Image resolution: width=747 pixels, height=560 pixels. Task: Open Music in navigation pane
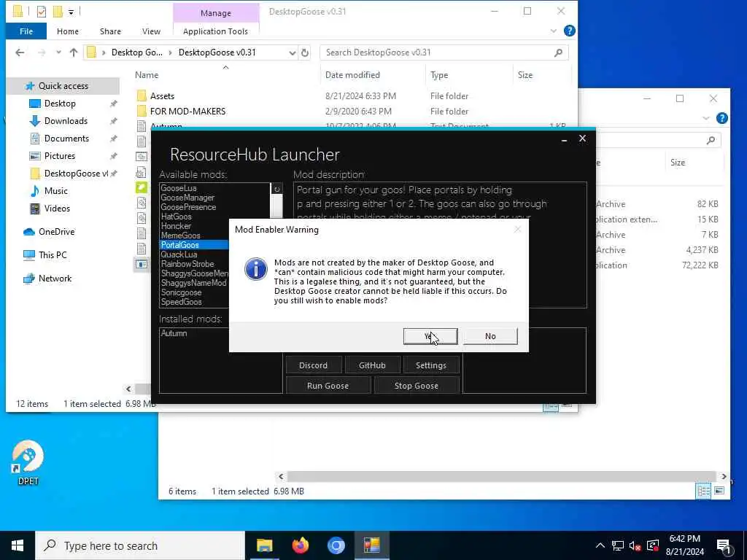(55, 191)
